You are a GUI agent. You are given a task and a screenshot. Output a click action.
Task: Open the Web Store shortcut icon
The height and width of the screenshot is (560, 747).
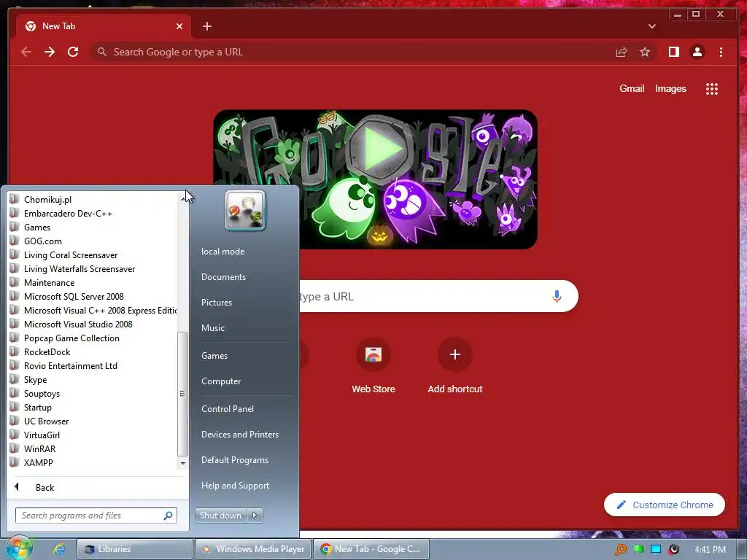click(x=373, y=355)
